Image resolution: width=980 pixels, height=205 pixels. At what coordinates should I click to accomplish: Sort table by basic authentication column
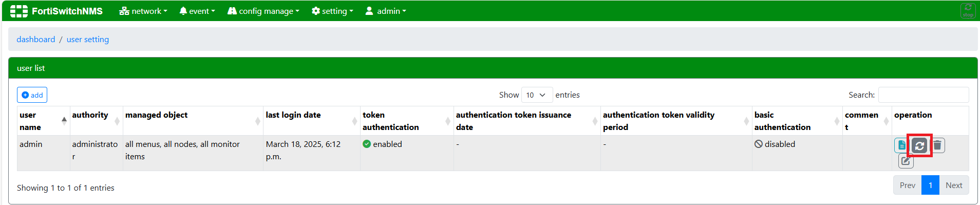(797, 121)
